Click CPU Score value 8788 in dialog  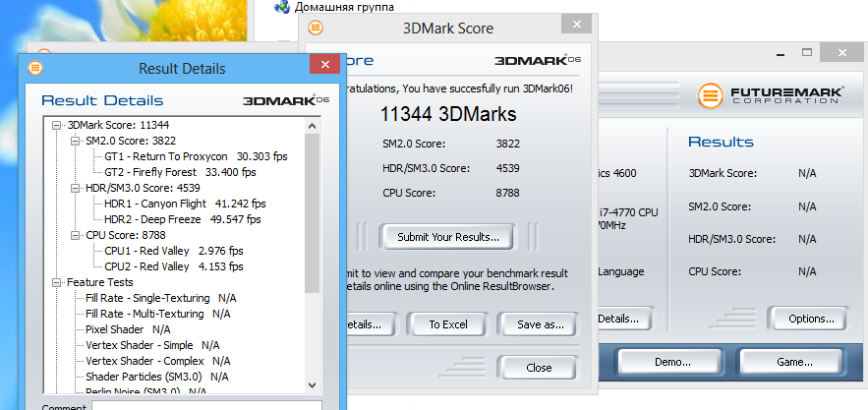click(x=508, y=194)
